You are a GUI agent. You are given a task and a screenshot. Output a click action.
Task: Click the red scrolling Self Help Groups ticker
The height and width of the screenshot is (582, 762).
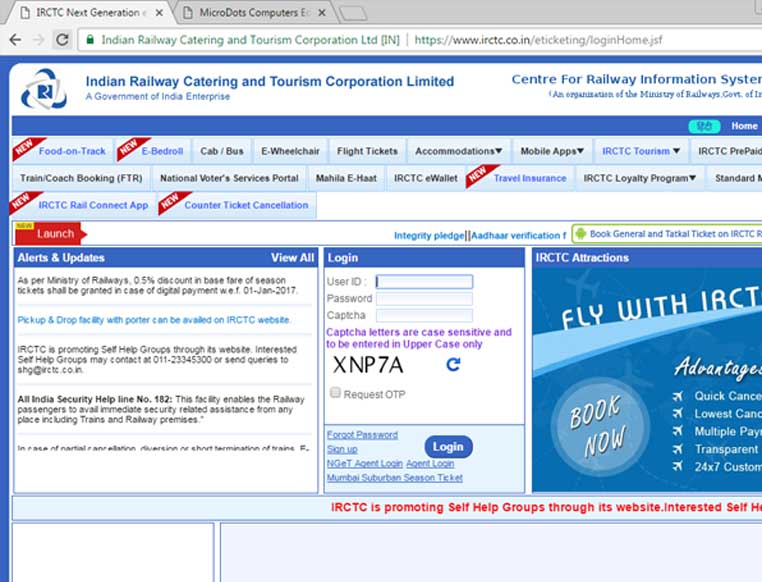546,507
